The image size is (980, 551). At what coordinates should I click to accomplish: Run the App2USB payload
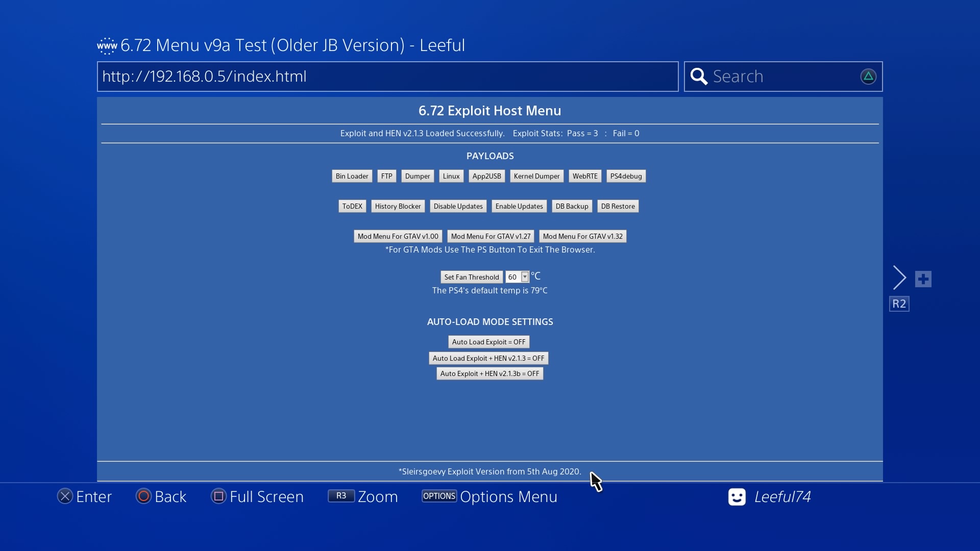point(487,176)
